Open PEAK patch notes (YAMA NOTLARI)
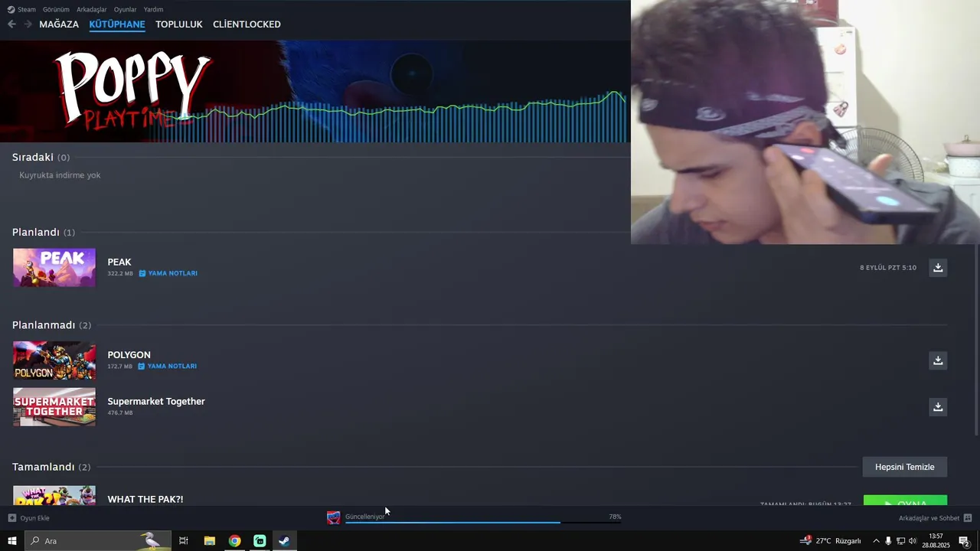Viewport: 980px width, 551px height. 168,273
